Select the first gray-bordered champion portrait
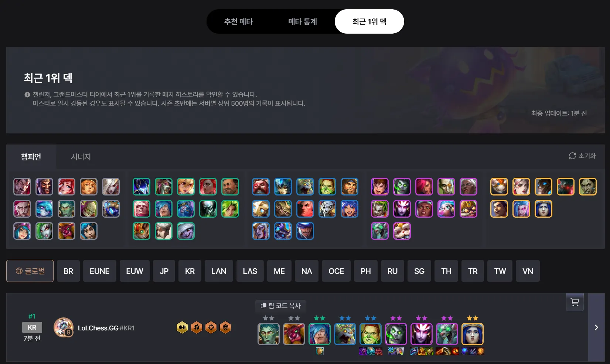Viewport: 610px width, 364px height. [22, 187]
